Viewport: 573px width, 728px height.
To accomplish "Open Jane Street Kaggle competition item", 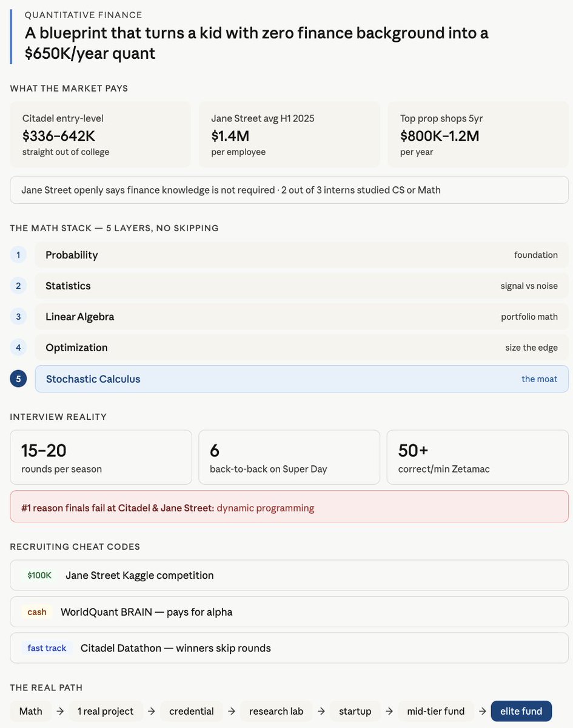I will 289,575.
